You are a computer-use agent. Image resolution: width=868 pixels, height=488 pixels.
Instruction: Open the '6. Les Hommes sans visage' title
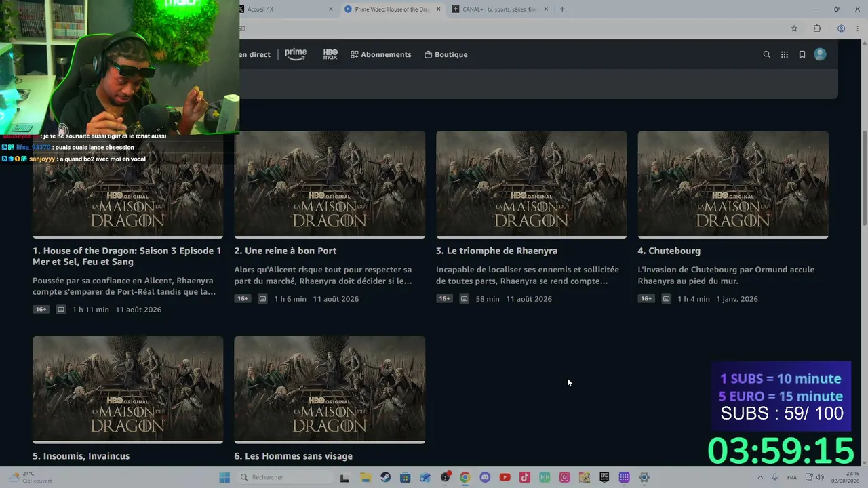pyautogui.click(x=294, y=456)
